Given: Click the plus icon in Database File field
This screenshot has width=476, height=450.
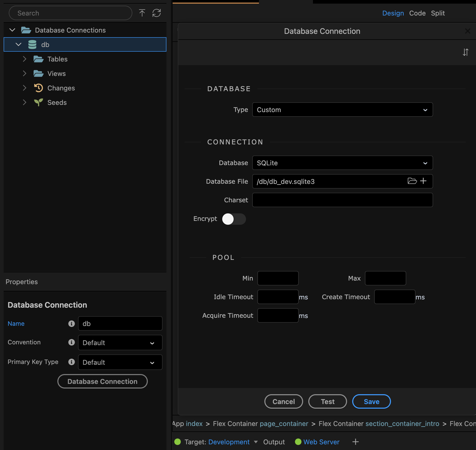Looking at the screenshot, I should 423,181.
